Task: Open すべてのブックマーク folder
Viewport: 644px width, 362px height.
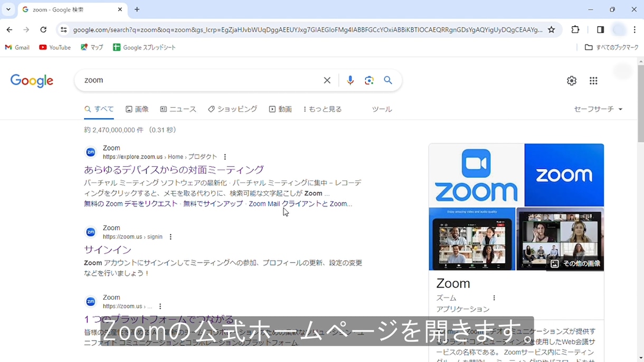Action: click(x=612, y=47)
